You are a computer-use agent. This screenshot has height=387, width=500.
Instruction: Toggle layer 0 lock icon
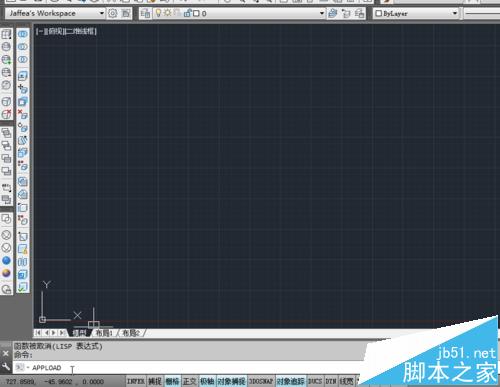[x=187, y=13]
